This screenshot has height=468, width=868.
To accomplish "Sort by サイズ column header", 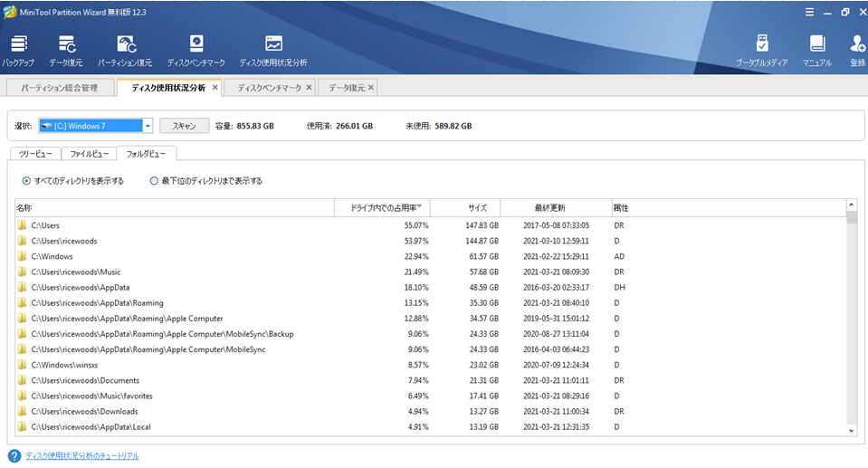I will [x=465, y=208].
